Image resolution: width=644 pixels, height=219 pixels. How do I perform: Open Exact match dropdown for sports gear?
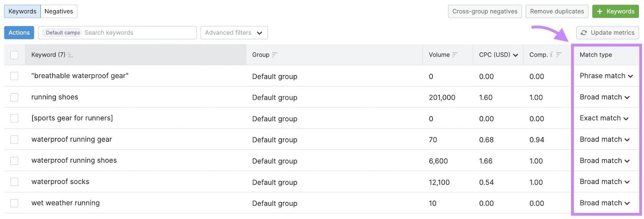pos(604,118)
